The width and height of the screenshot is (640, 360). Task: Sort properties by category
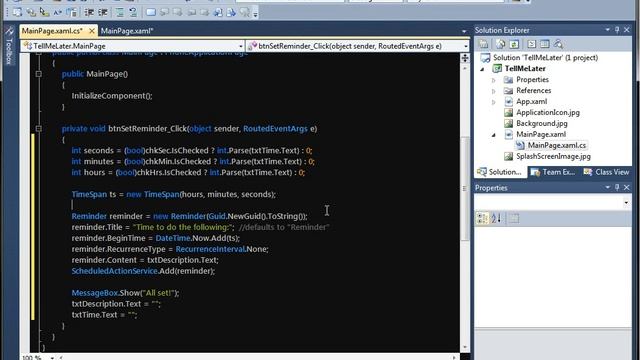click(x=482, y=218)
